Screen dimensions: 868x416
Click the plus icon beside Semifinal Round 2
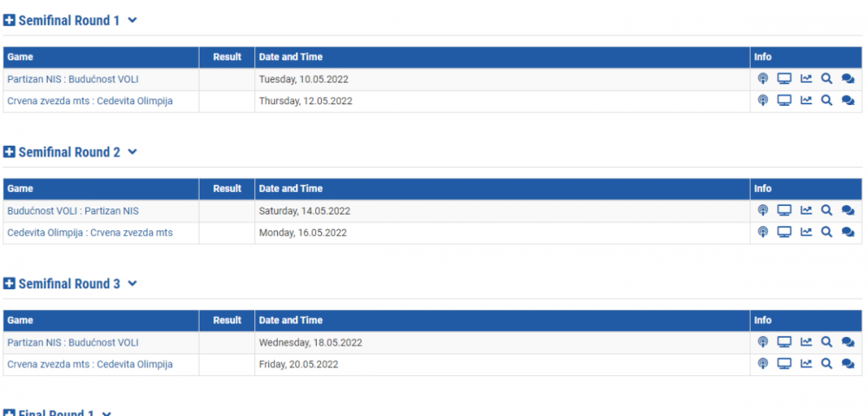[x=10, y=152]
